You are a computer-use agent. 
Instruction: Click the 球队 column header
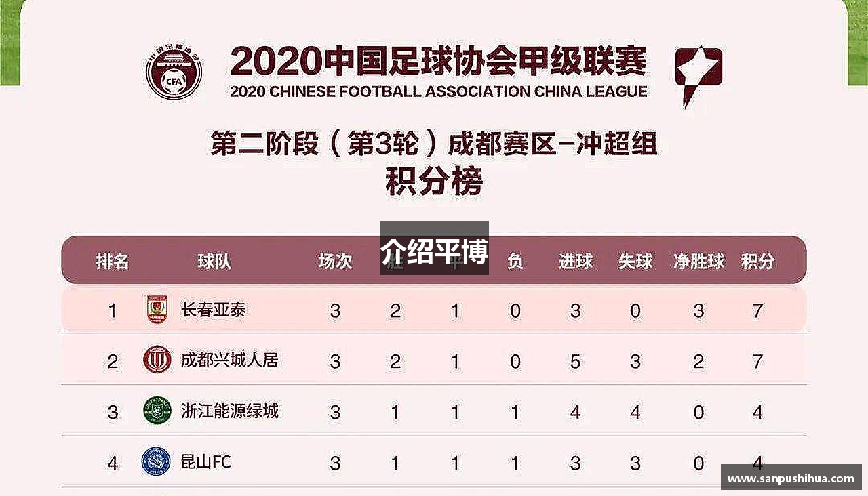coord(214,261)
